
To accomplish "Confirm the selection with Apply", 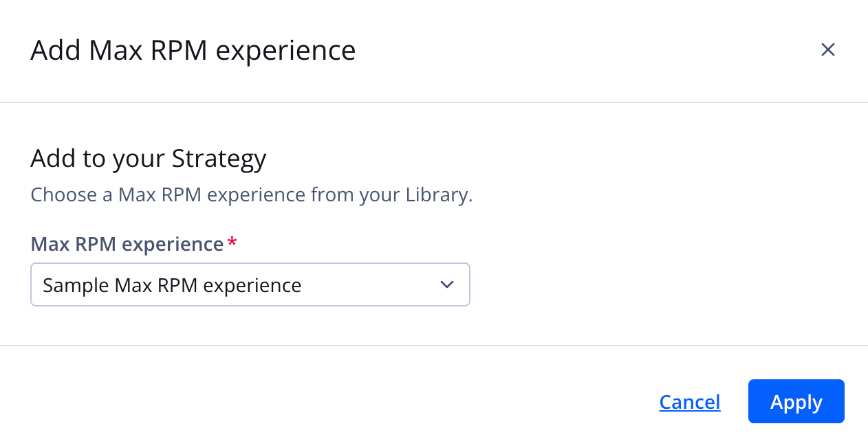I will 796,401.
